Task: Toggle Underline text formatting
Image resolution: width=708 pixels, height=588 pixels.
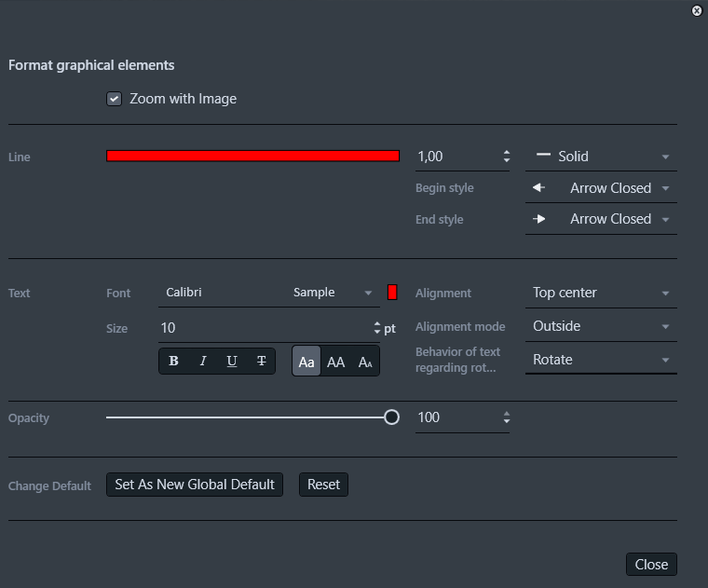Action: point(232,362)
